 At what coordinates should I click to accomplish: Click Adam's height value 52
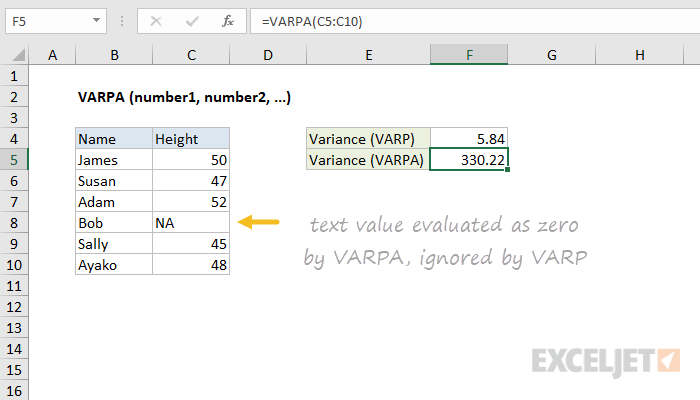[x=191, y=202]
